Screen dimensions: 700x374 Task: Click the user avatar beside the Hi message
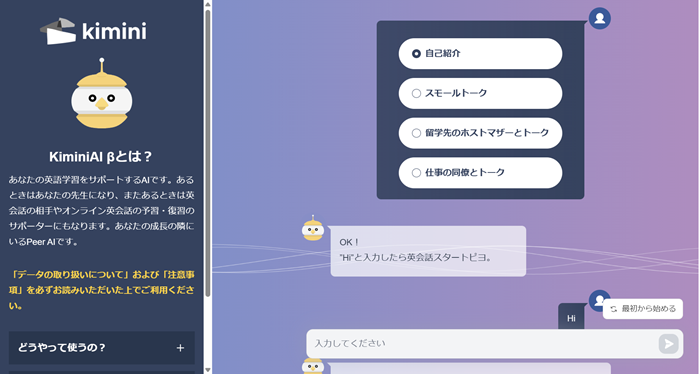pos(599,300)
